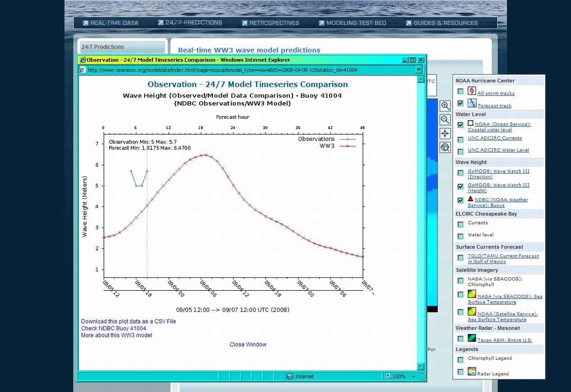Open RETROSPECTIVES menu
Image resolution: width=571 pixels, height=392 pixels.
pos(274,23)
